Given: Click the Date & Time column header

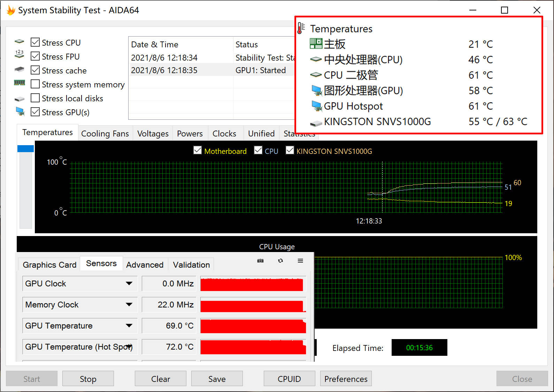Looking at the screenshot, I should [x=181, y=44].
